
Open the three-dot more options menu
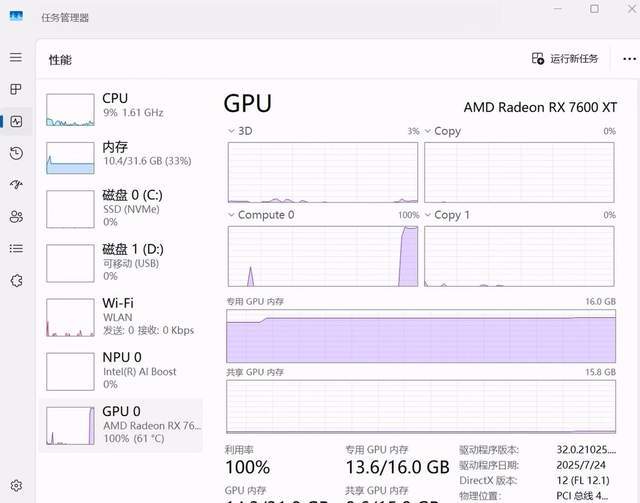tap(629, 59)
